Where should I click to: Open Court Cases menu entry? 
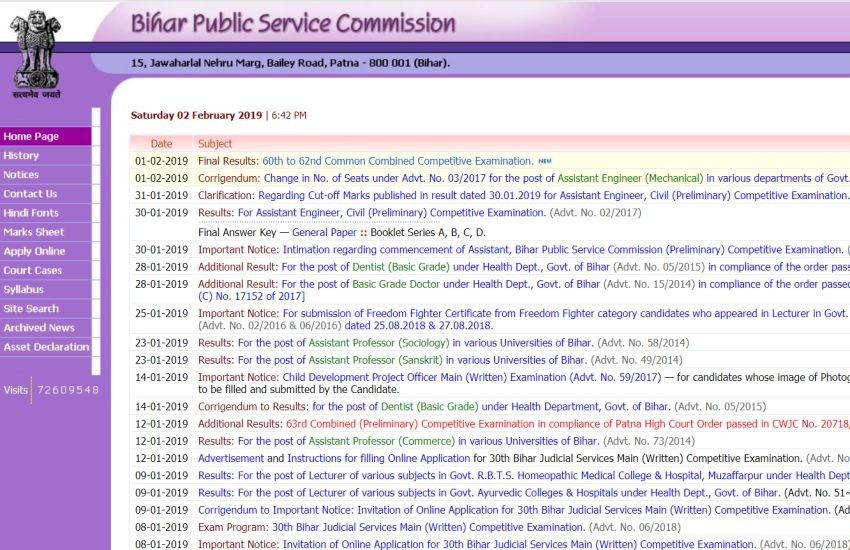[x=32, y=271]
